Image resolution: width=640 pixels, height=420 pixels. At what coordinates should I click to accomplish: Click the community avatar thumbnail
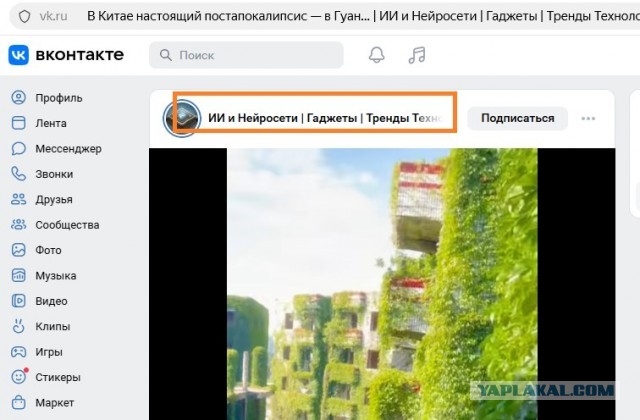click(182, 118)
